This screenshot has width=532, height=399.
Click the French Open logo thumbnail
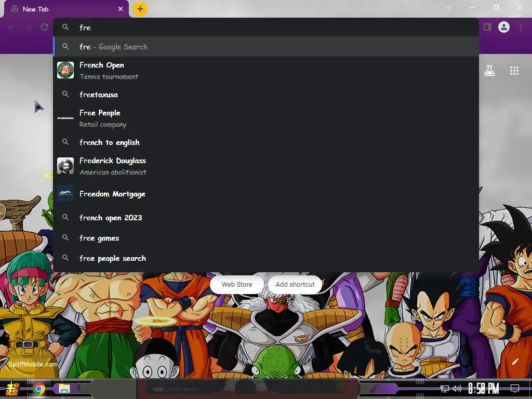click(65, 70)
